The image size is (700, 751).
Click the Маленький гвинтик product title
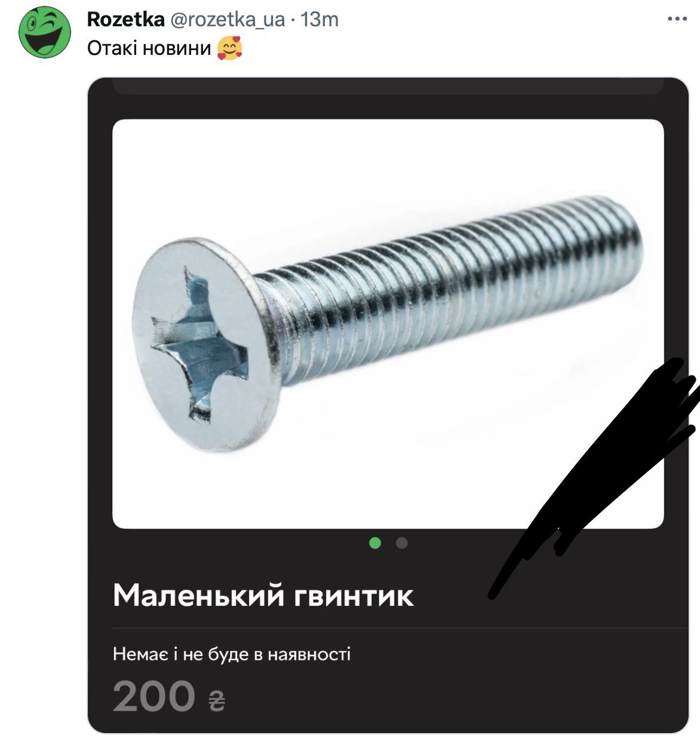pyautogui.click(x=263, y=595)
